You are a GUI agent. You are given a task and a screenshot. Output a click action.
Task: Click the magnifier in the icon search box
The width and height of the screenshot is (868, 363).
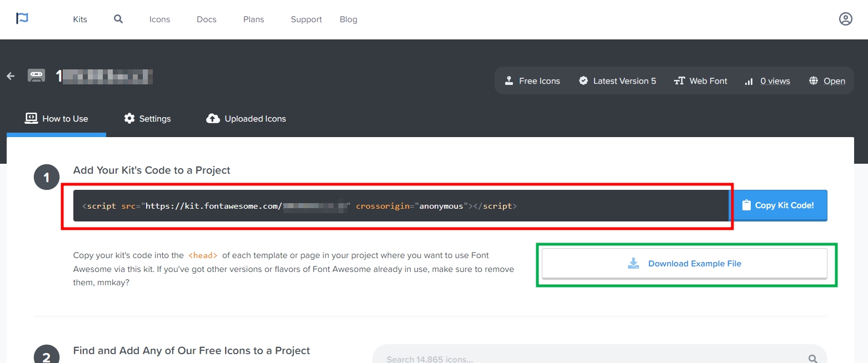coord(813,359)
